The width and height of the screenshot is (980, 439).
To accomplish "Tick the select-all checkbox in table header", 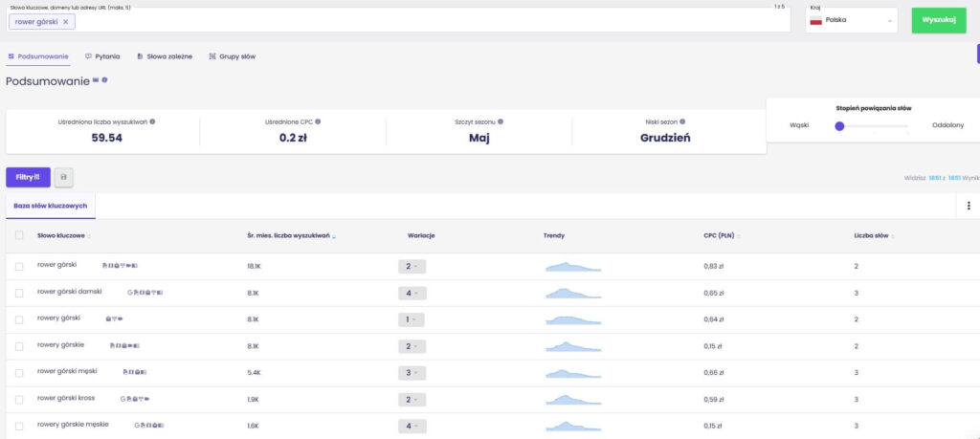I will tap(19, 235).
